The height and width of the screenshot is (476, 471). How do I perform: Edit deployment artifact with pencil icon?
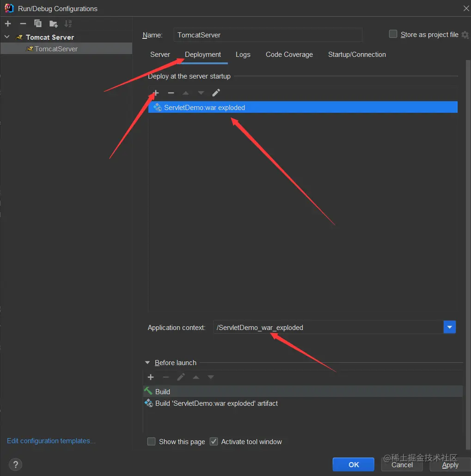(216, 93)
